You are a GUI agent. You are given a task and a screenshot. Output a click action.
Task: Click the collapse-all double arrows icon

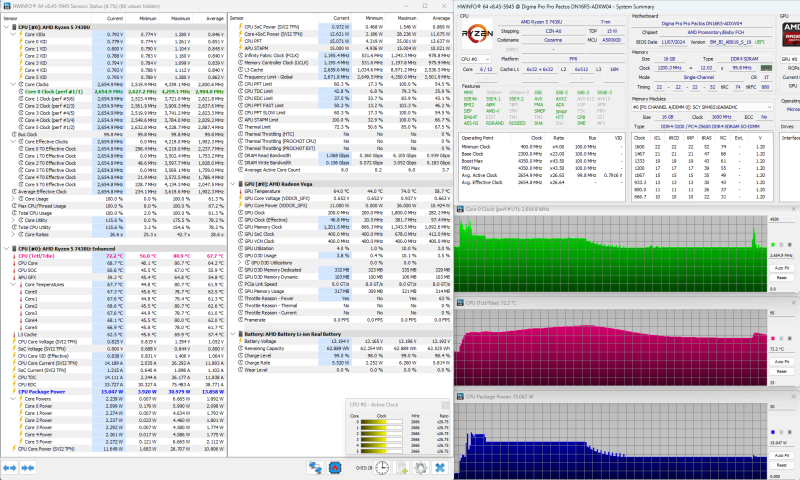[x=28, y=468]
